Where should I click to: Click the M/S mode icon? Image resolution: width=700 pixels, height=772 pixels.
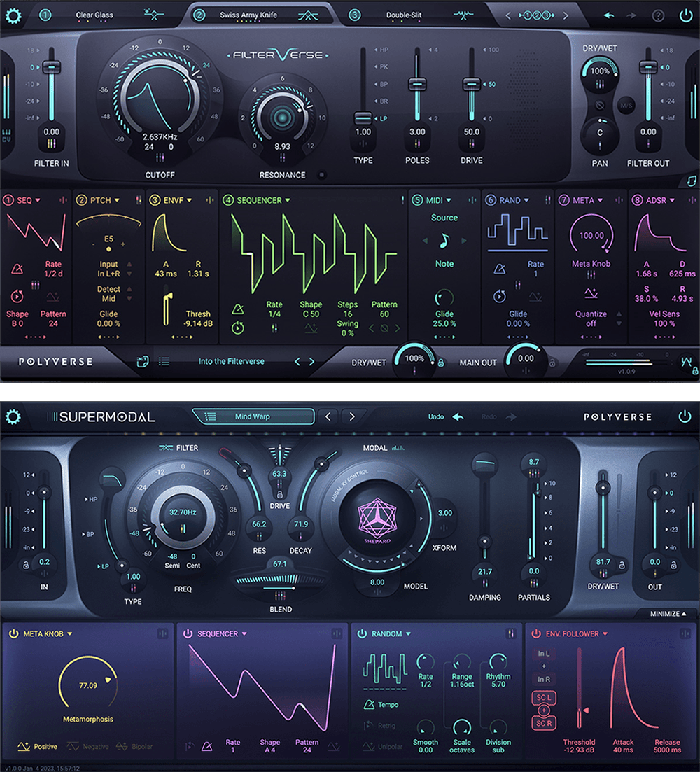(x=626, y=104)
